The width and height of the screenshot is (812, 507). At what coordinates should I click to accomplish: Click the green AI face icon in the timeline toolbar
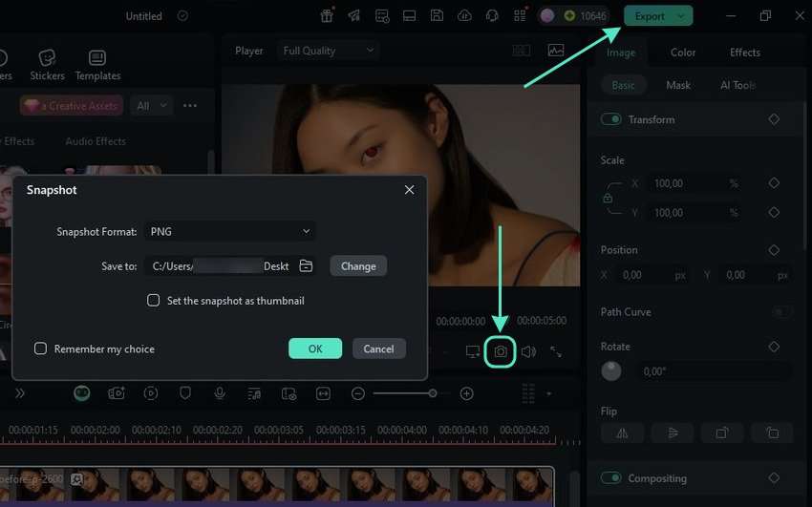click(82, 393)
